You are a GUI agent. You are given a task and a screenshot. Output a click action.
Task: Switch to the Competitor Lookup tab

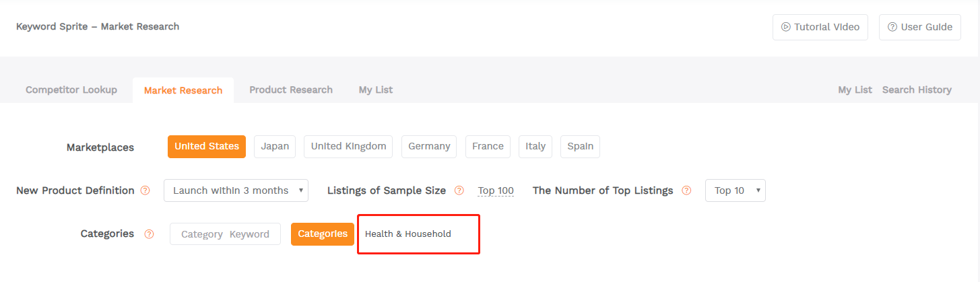[71, 90]
